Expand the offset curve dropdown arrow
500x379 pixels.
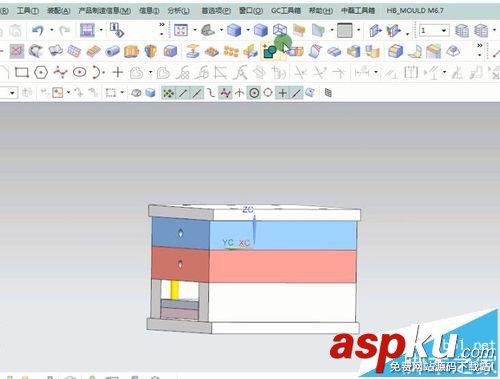151,72
